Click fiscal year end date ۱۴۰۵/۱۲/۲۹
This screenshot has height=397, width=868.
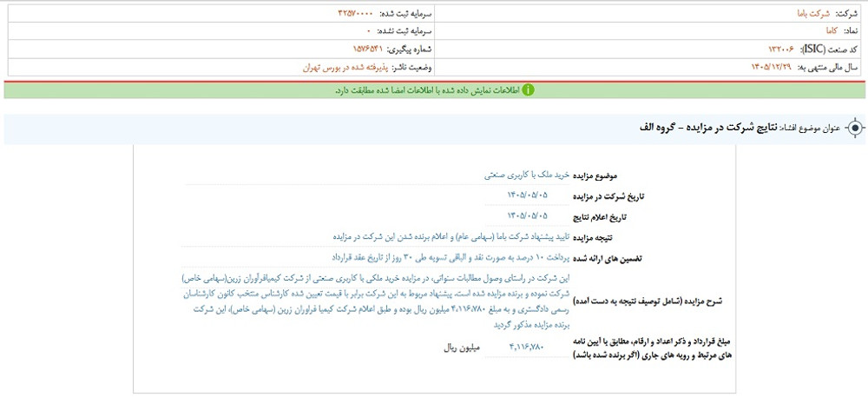[771, 68]
